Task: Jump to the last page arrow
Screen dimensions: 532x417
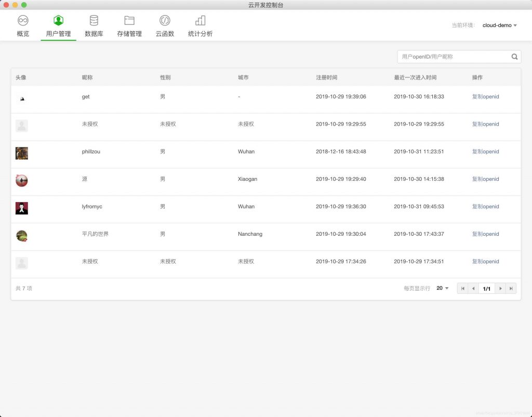Action: coord(511,288)
